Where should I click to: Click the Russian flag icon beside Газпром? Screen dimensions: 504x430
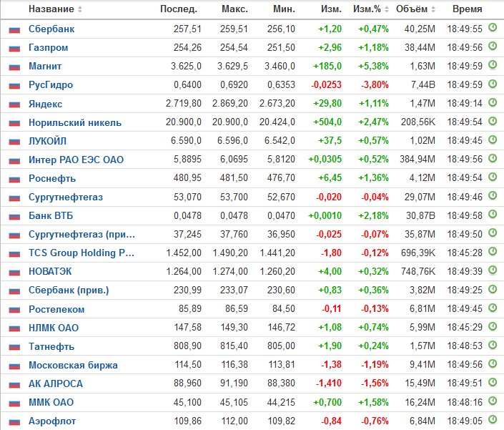[14, 48]
